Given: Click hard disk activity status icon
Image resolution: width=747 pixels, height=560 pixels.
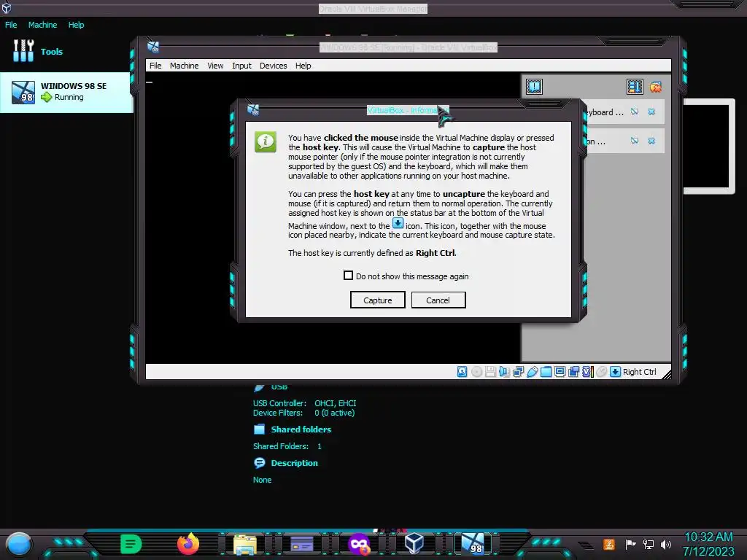Looking at the screenshot, I should (462, 372).
